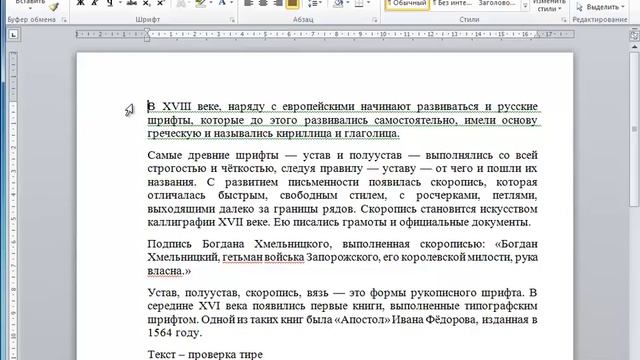This screenshot has height=360, width=640.
Task: Click the underlined word войська
Action: click(x=284, y=258)
